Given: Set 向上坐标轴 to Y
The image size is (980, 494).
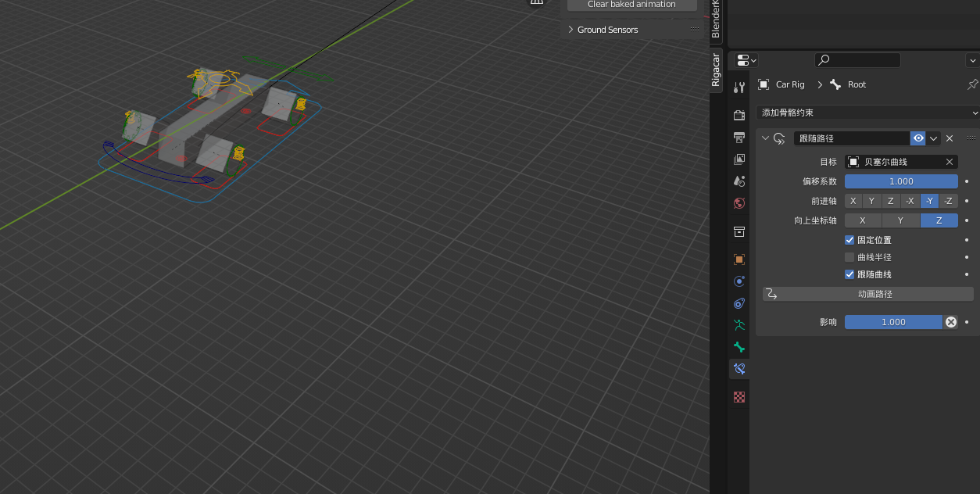Looking at the screenshot, I should coord(901,220).
